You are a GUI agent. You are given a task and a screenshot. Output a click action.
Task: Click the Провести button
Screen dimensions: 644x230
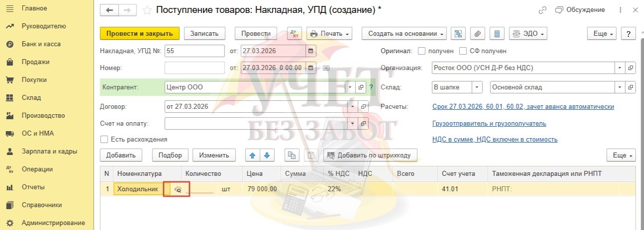(256, 34)
